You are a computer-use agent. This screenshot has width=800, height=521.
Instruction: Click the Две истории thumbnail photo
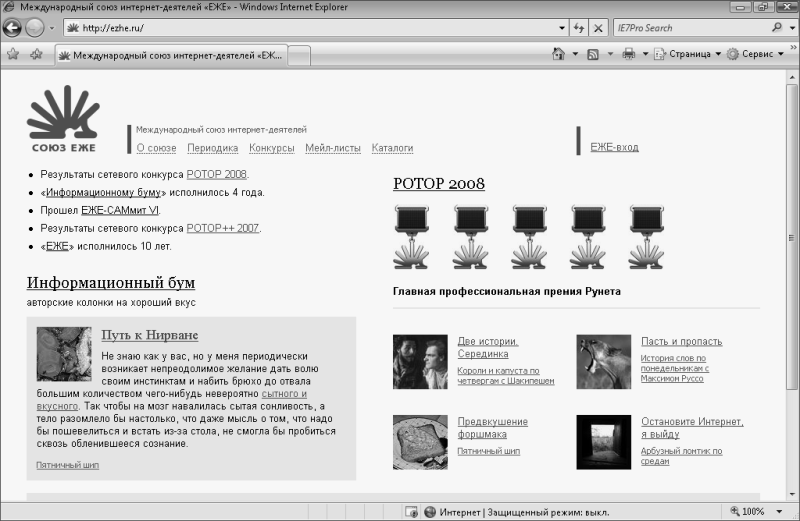[420, 362]
